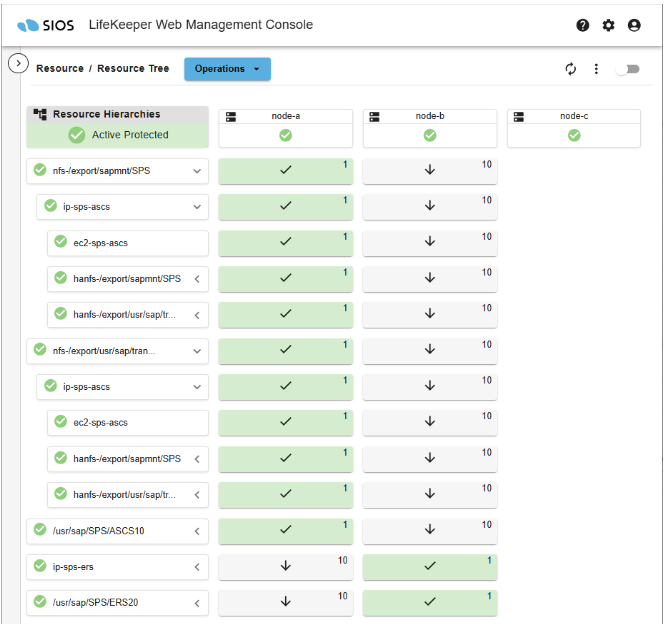Image resolution: width=664 pixels, height=630 pixels.
Task: Click node-a active cell for /usr/sap/SPS/ASCS10
Action: coord(285,530)
